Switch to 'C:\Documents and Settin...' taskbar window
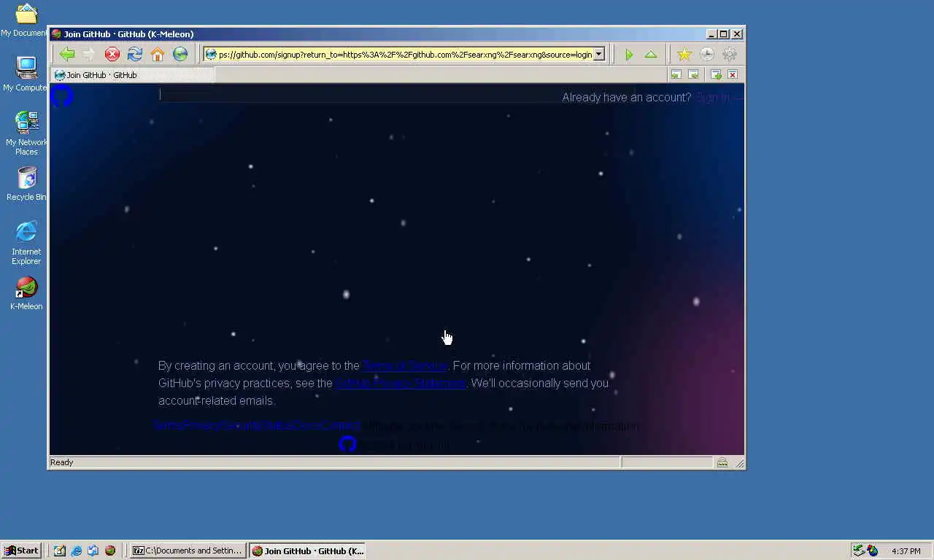Image resolution: width=934 pixels, height=560 pixels. (x=188, y=551)
